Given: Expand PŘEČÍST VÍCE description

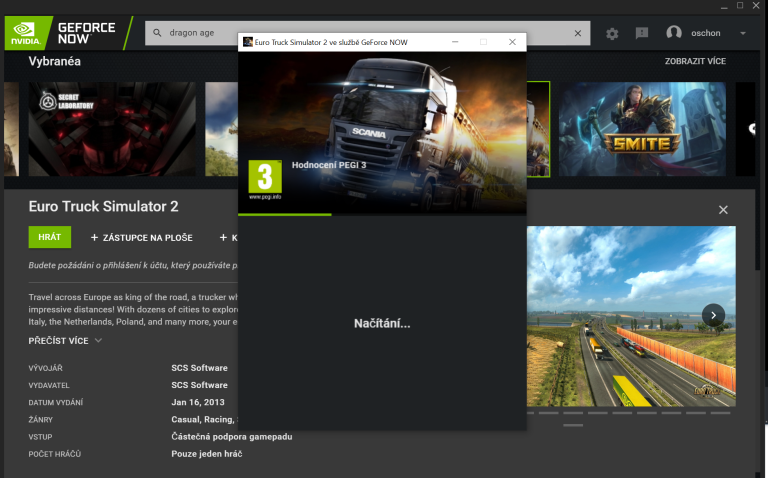Looking at the screenshot, I should click(65, 341).
